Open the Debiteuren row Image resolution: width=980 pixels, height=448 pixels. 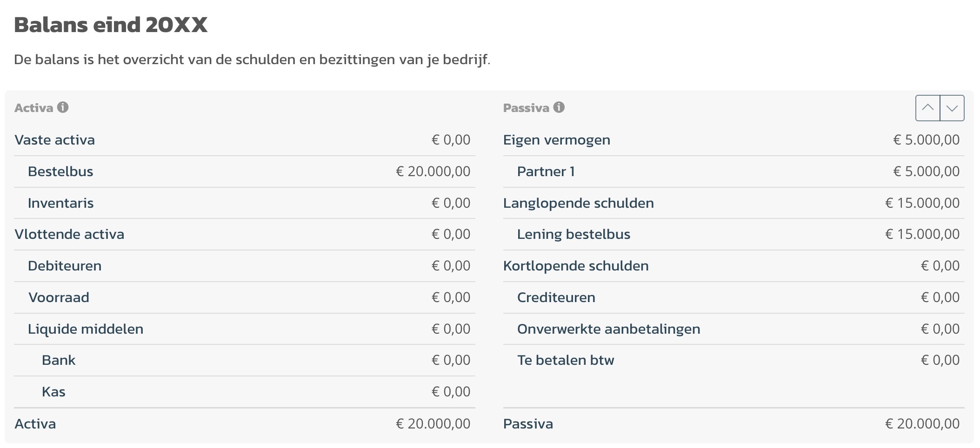tap(245, 266)
